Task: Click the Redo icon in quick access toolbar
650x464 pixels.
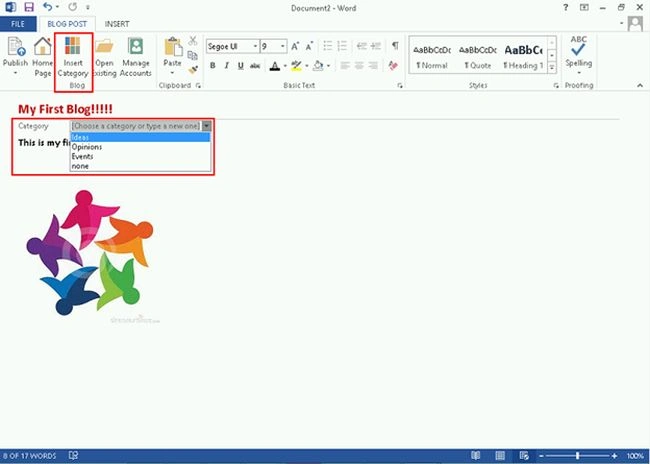Action: [73, 7]
